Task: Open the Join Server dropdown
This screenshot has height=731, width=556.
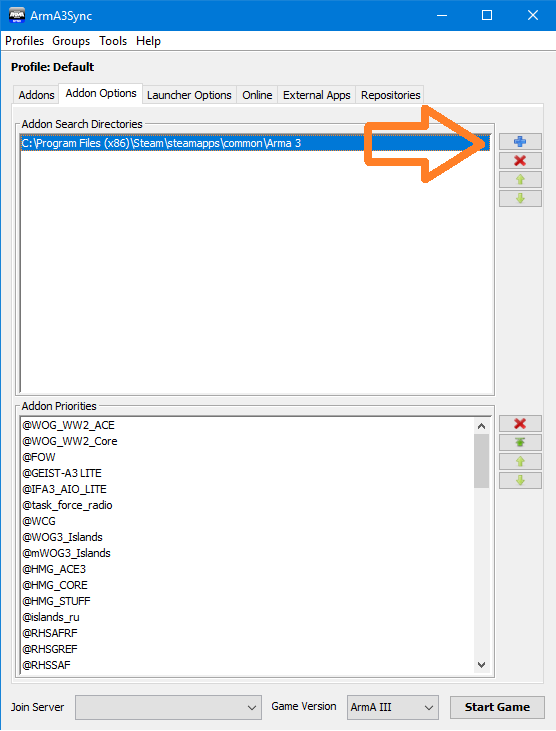Action: [168, 707]
